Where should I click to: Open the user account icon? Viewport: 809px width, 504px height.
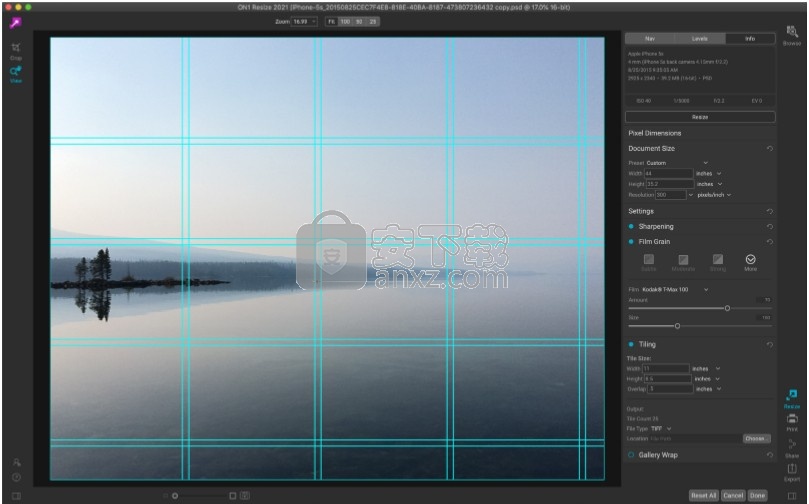pos(17,462)
